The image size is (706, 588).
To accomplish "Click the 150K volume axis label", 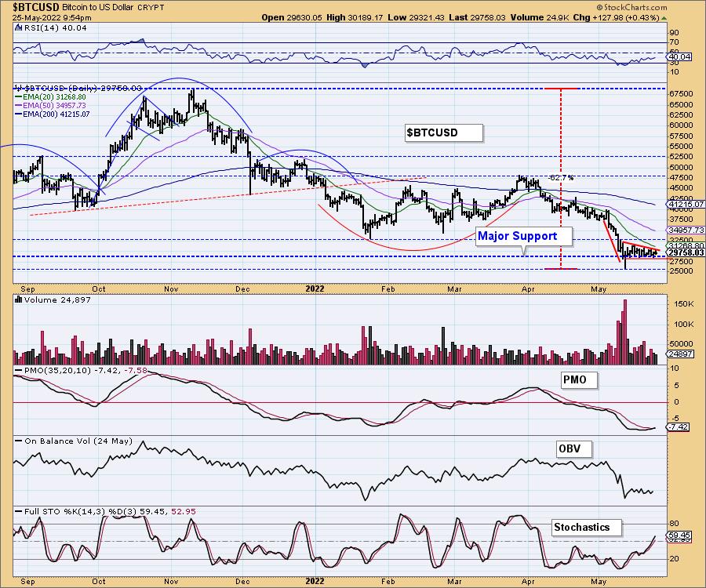I will coord(683,304).
